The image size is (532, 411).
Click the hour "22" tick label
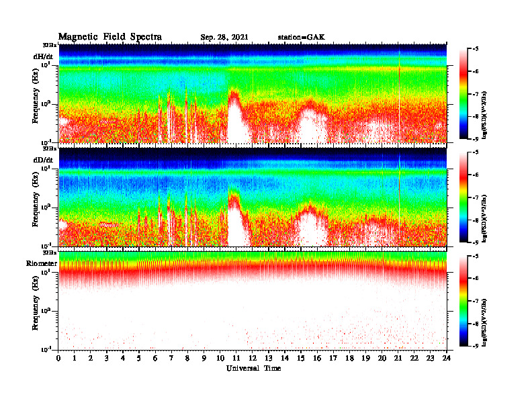(x=414, y=359)
